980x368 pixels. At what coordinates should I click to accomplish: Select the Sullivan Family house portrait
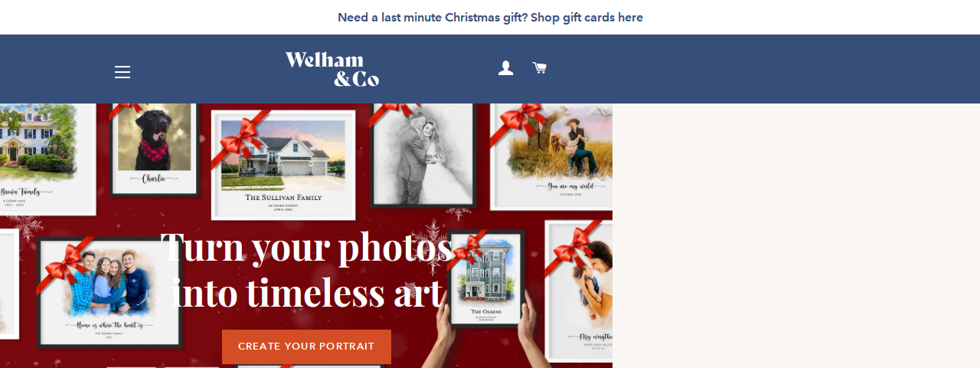coord(283,166)
